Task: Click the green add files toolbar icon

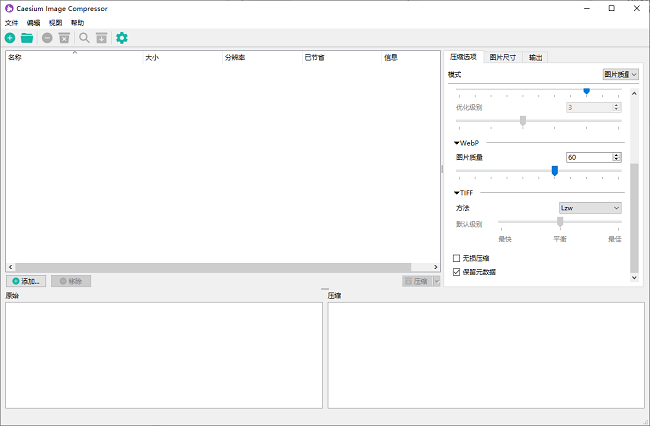Action: point(10,38)
